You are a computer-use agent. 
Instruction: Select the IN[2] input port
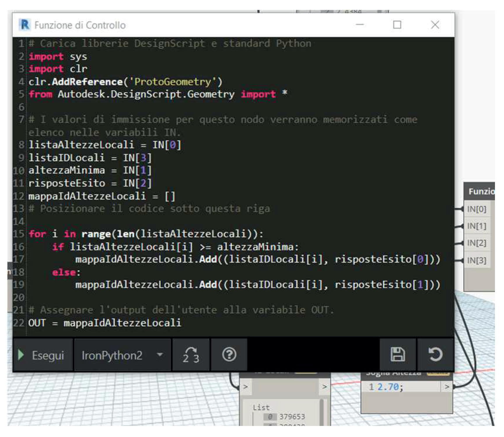click(477, 243)
